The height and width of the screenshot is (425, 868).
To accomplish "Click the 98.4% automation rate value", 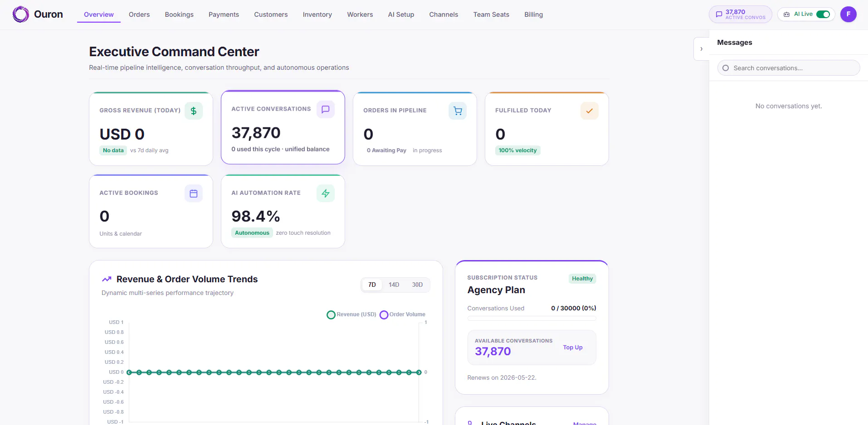I will (256, 217).
